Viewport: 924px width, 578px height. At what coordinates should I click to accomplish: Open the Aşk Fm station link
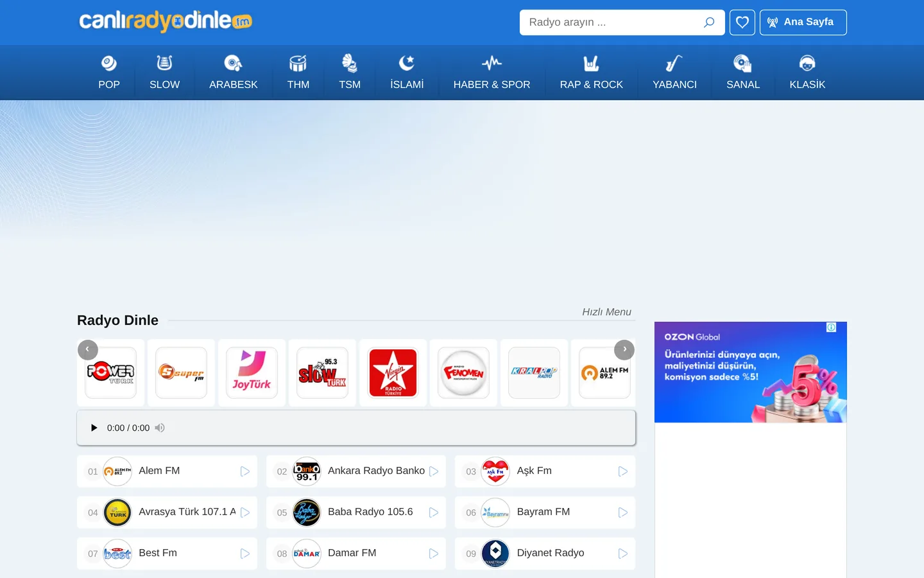tap(535, 471)
